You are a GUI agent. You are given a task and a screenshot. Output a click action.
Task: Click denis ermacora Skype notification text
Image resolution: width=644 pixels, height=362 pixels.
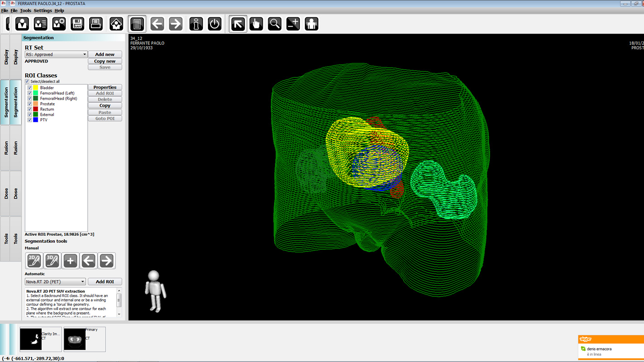pyautogui.click(x=599, y=349)
